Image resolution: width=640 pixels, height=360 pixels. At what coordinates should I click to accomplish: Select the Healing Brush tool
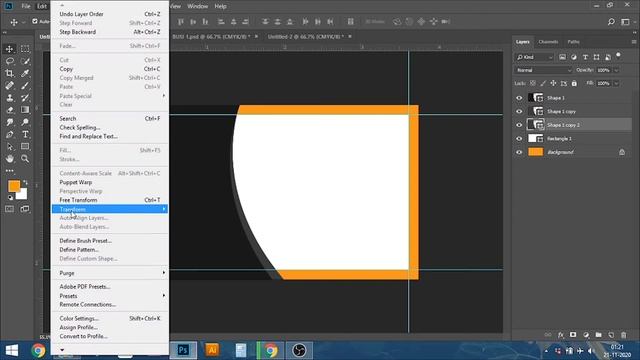[x=9, y=86]
